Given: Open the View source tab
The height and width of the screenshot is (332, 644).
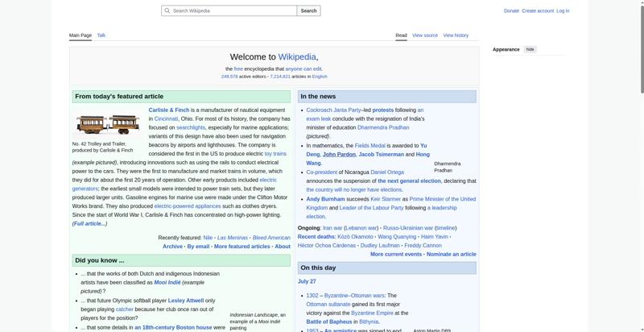Looking at the screenshot, I should 425,35.
